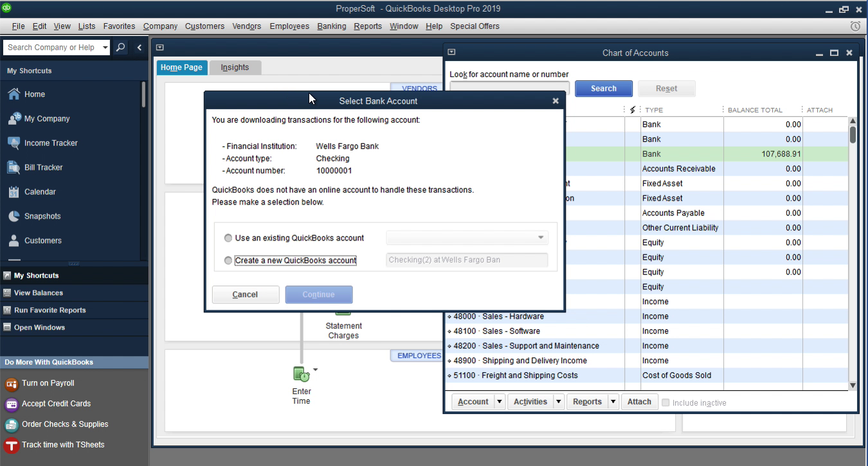Open the Snapshots shortcut
The width and height of the screenshot is (868, 466).
click(42, 216)
